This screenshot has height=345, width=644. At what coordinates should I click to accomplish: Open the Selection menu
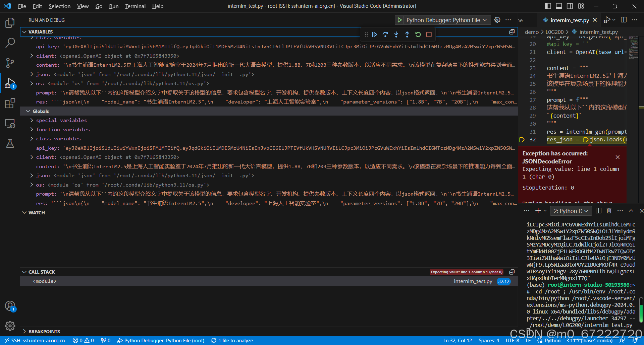click(59, 6)
